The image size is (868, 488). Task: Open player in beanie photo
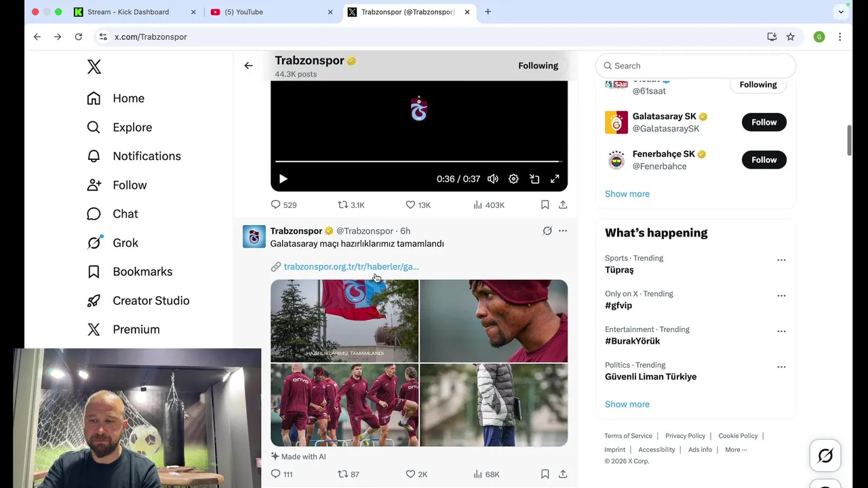click(494, 321)
